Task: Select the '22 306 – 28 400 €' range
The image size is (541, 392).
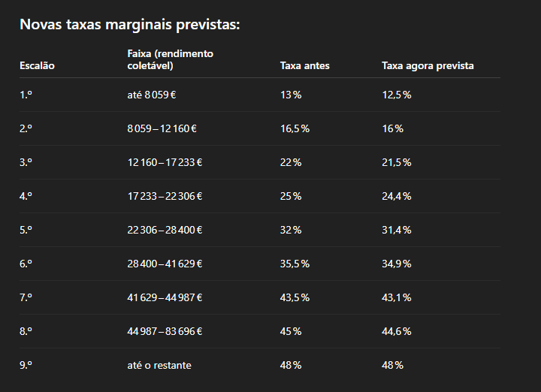Action: pos(165,230)
